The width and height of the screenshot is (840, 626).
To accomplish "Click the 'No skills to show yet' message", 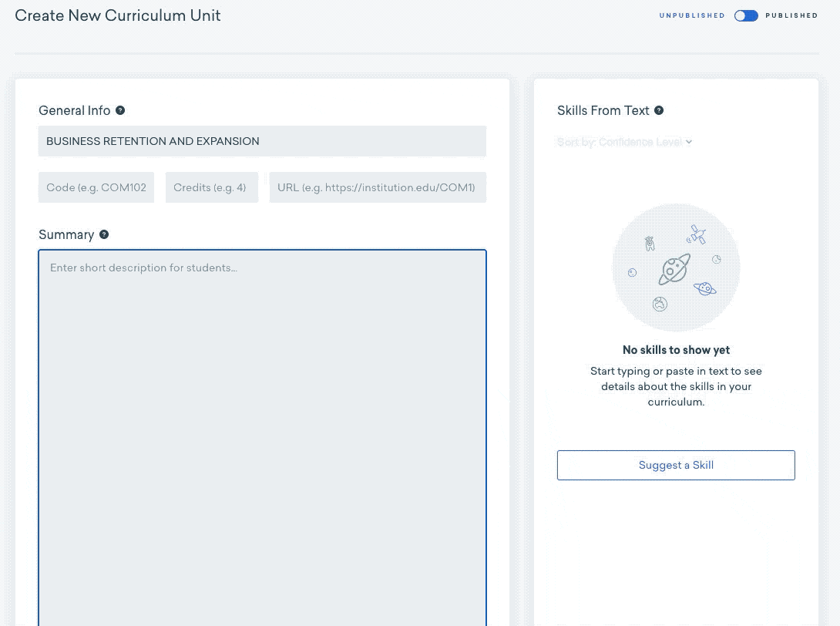I will point(676,350).
